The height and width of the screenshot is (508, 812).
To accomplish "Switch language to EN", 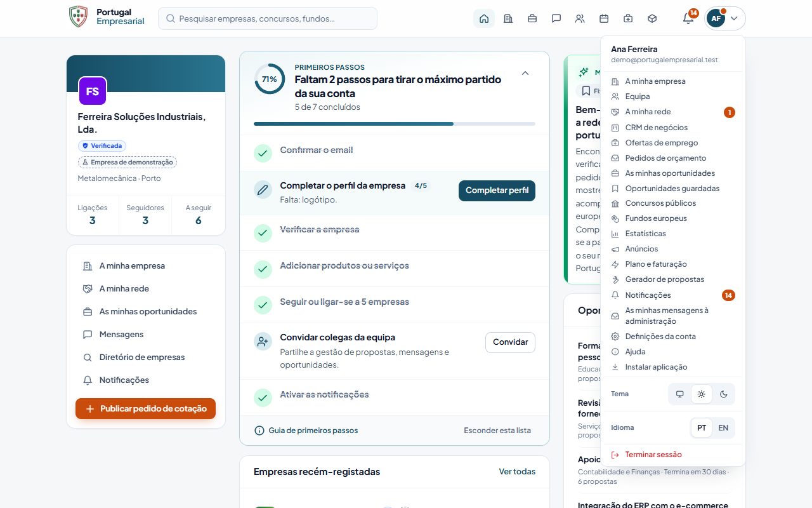I will click(x=723, y=428).
